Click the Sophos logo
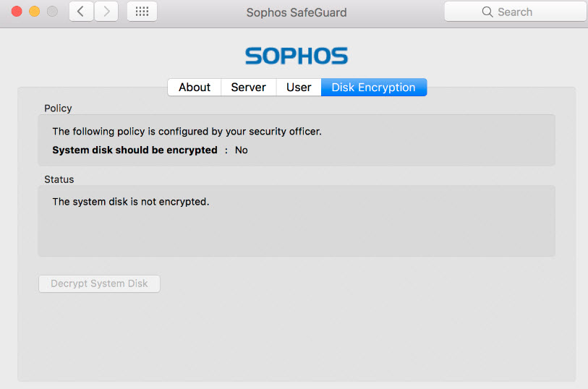The image size is (588, 389). click(297, 56)
